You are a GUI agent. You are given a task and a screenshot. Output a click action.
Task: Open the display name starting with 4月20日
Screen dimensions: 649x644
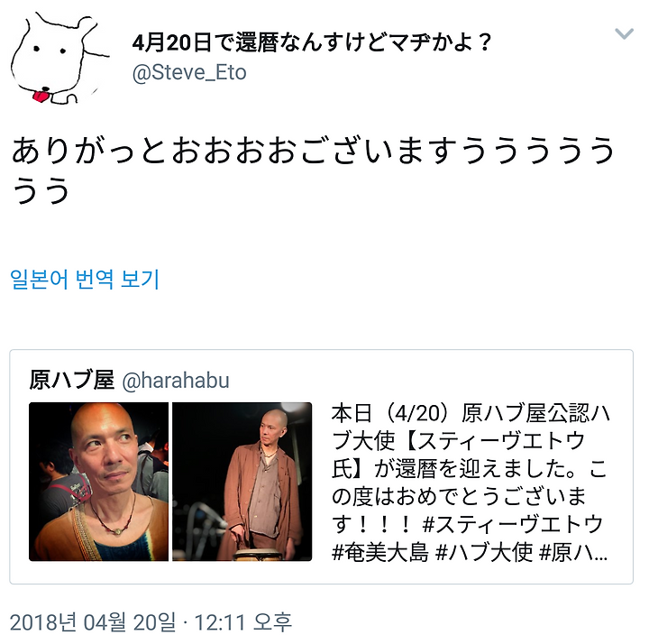tap(311, 43)
